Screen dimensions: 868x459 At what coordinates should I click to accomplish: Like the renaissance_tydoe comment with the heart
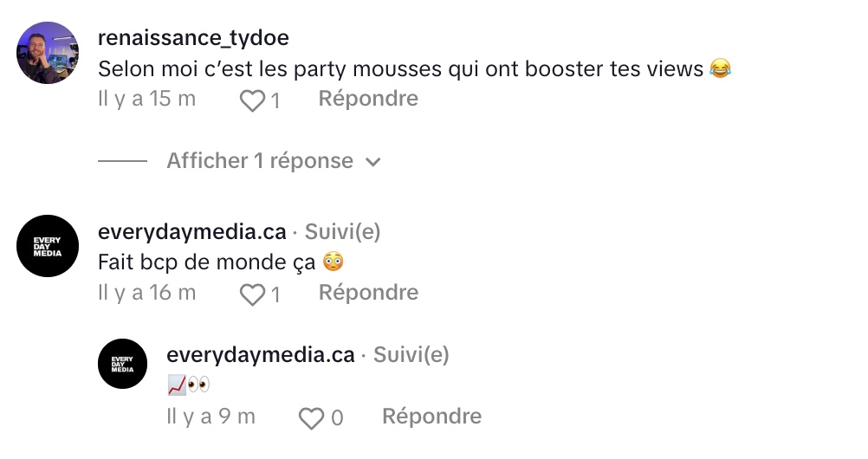point(252,100)
